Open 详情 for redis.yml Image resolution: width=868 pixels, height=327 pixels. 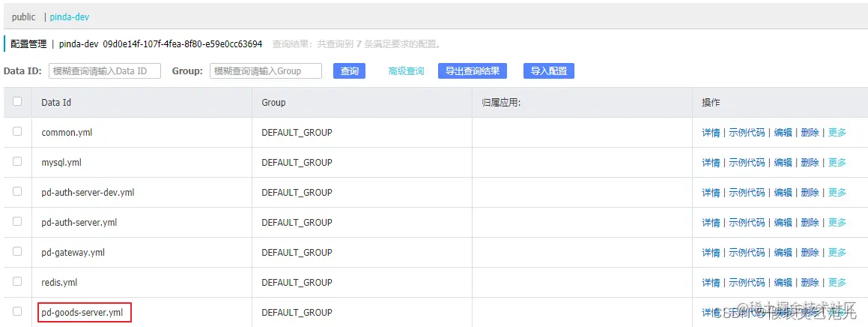pyautogui.click(x=711, y=282)
